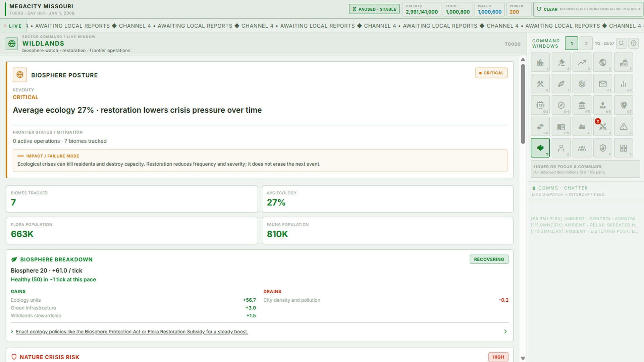This screenshot has width=644, height=362.
Task: Open the skyscraper district command window
Action: 624,62
